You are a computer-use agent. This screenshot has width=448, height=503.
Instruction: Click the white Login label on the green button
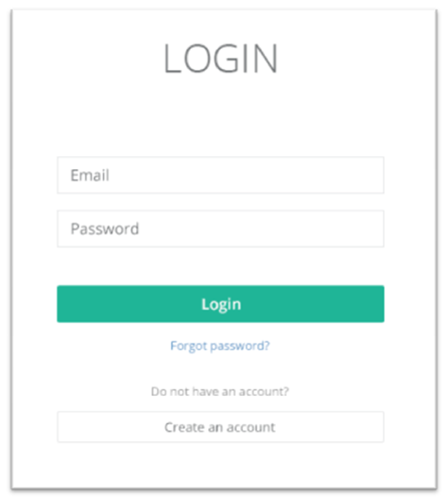click(x=221, y=305)
